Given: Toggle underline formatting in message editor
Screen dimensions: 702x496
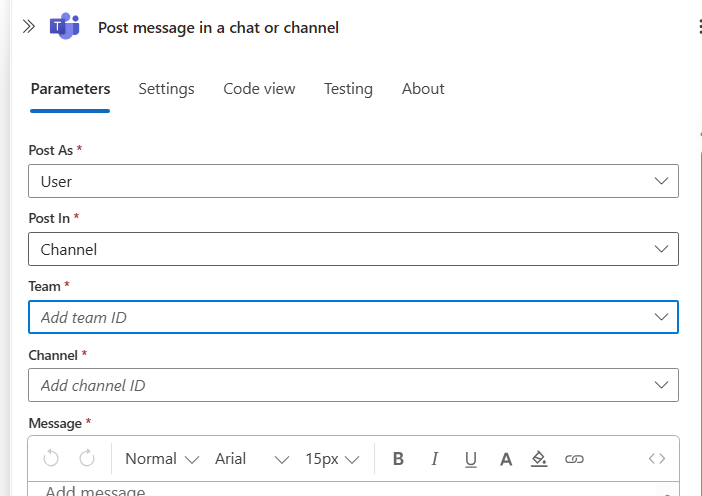Looking at the screenshot, I should point(470,459).
